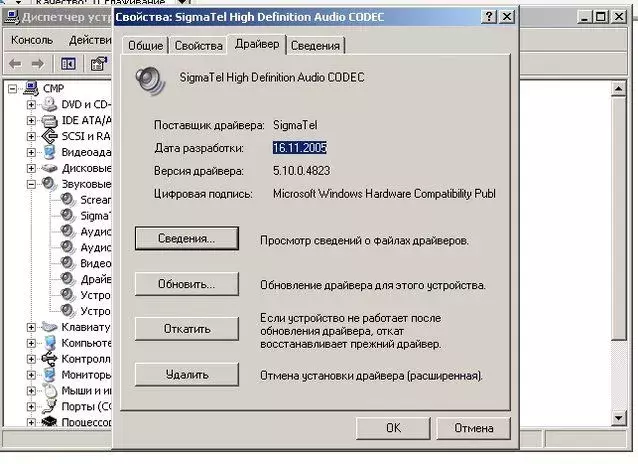Open the Консоль menu

[32, 40]
